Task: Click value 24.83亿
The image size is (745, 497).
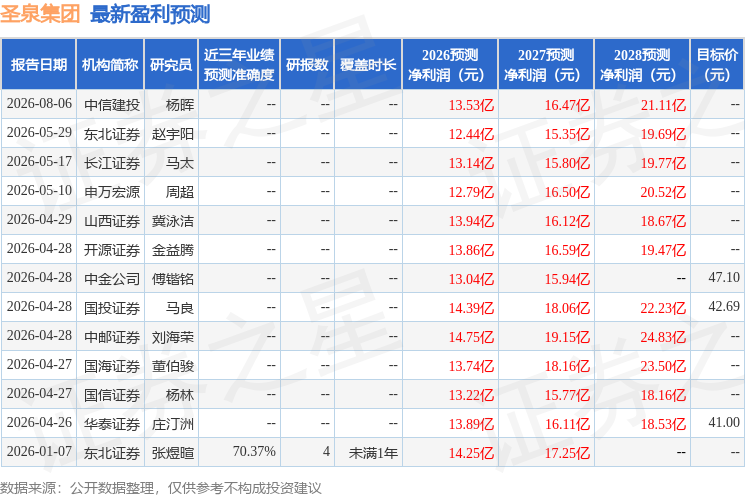Action: [663, 337]
